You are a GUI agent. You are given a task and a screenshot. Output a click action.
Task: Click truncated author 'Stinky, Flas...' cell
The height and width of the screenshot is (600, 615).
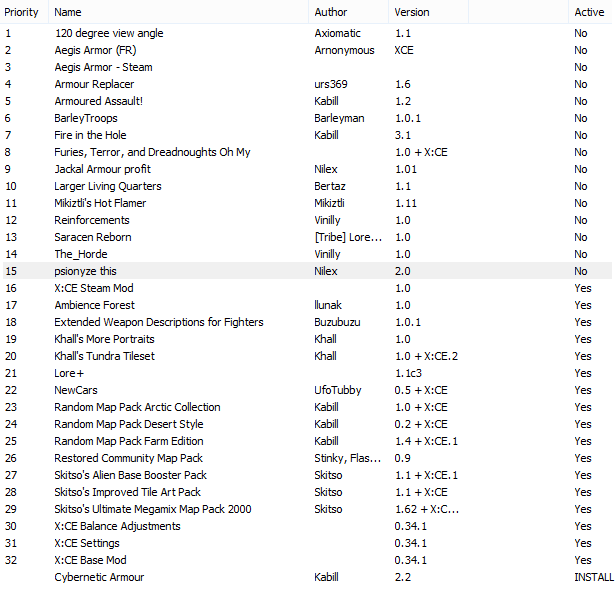348,458
